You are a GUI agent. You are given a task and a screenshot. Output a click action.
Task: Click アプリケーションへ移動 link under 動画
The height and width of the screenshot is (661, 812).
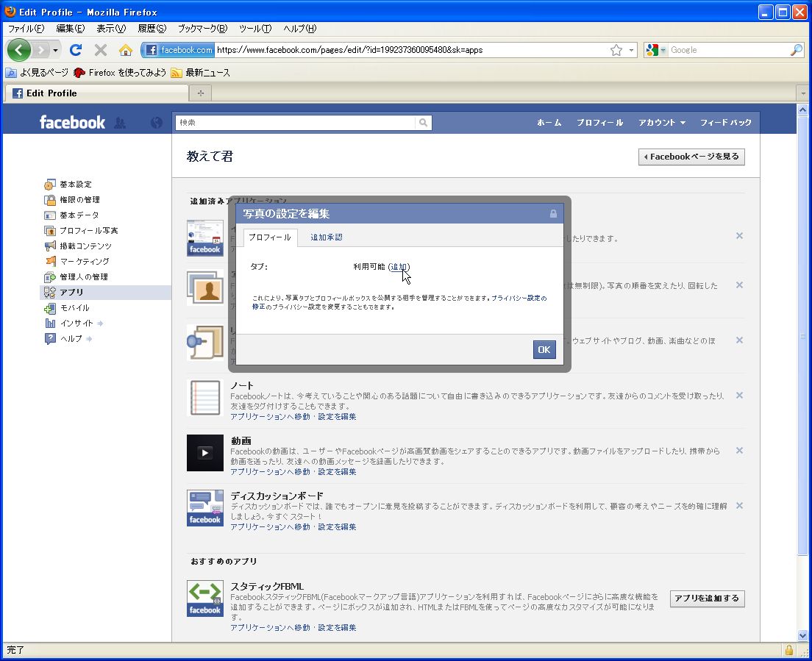point(271,471)
